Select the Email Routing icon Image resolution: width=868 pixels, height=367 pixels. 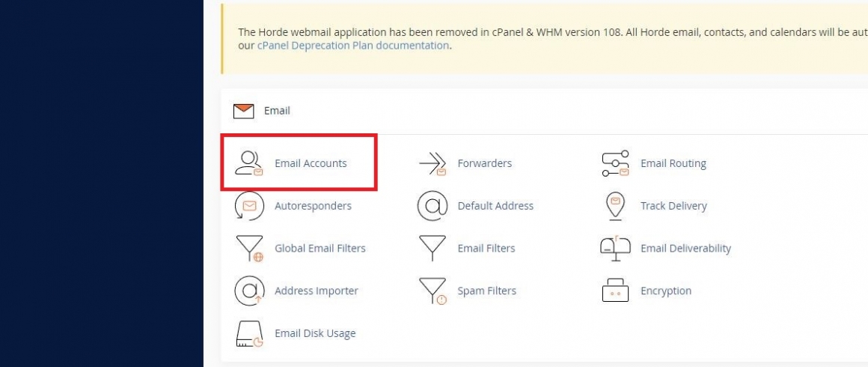615,163
